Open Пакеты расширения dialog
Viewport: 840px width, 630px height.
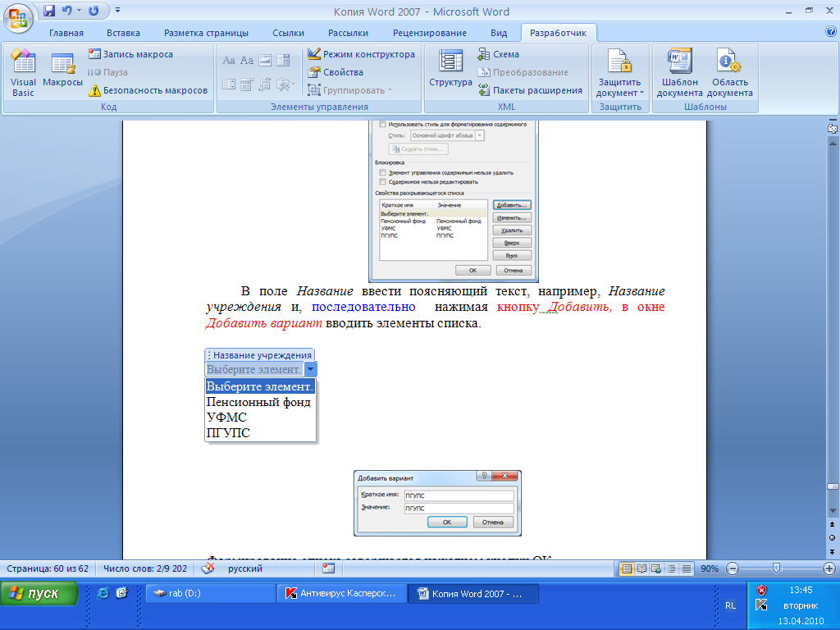[530, 90]
